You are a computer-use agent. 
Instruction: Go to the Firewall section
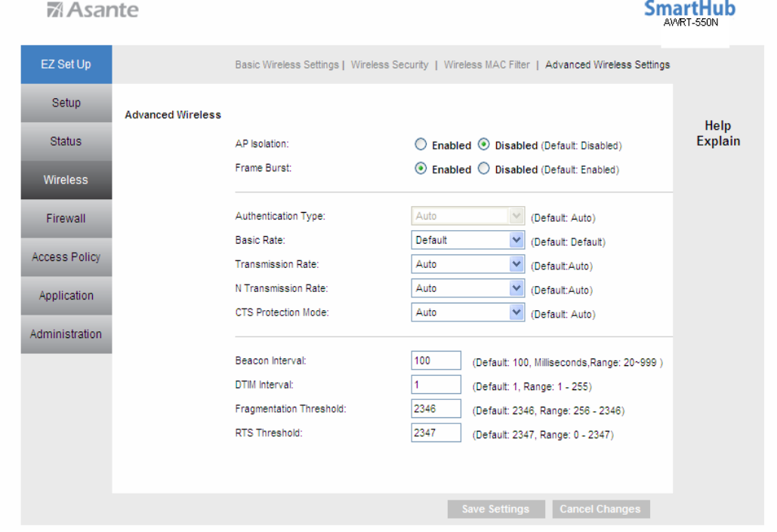tap(66, 219)
